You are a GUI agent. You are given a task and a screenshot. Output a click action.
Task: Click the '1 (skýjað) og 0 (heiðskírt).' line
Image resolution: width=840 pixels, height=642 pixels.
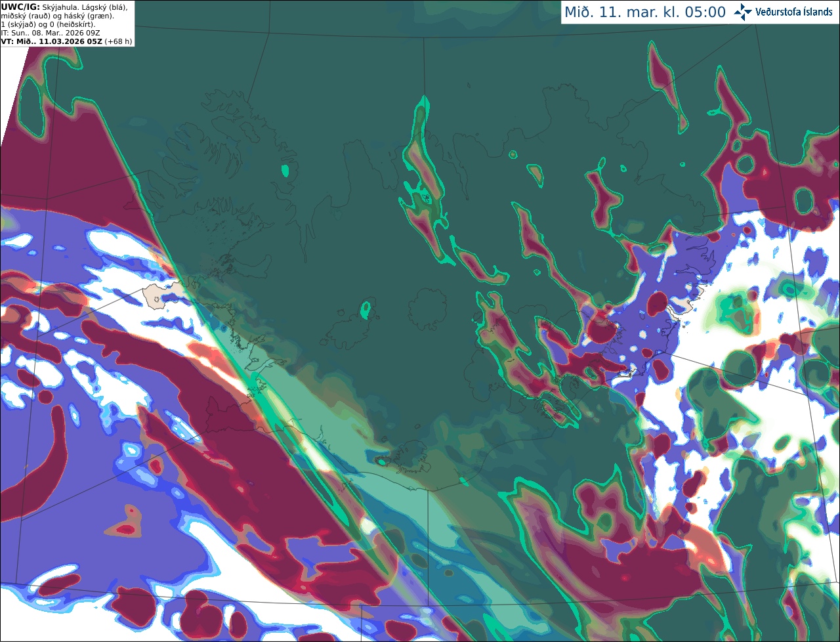point(48,24)
